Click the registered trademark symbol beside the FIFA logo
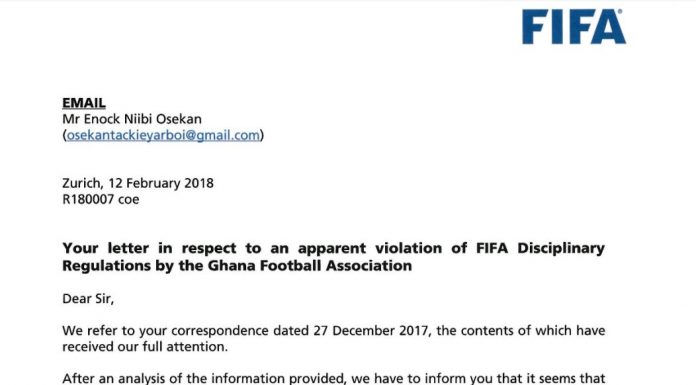 (620, 12)
